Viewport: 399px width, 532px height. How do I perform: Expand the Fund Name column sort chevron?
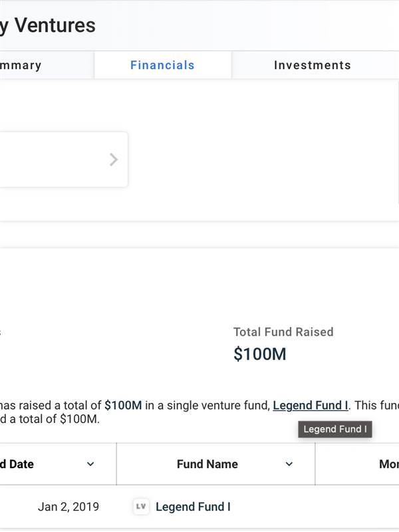[289, 464]
